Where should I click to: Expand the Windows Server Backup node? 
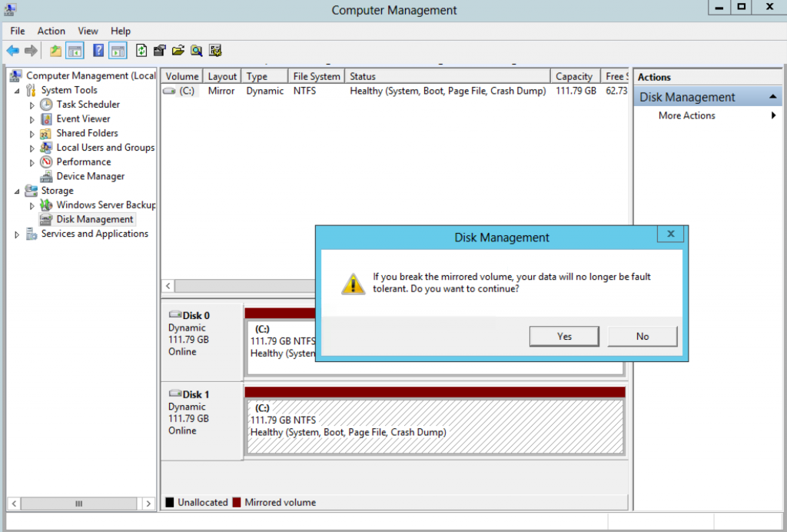[x=32, y=206]
